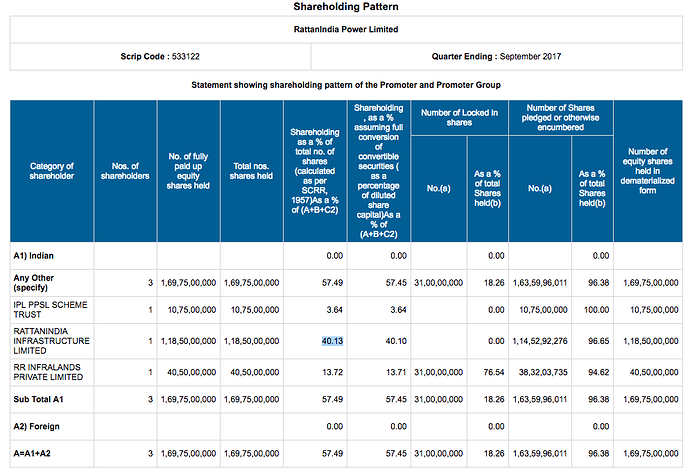Screen dimensions: 690x471
Task: Click the Nos. of shareholders column header
Action: point(125,171)
